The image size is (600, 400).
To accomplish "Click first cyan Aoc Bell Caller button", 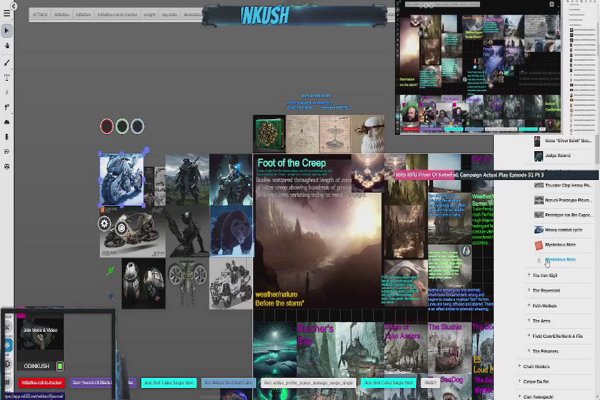I will click(x=169, y=382).
